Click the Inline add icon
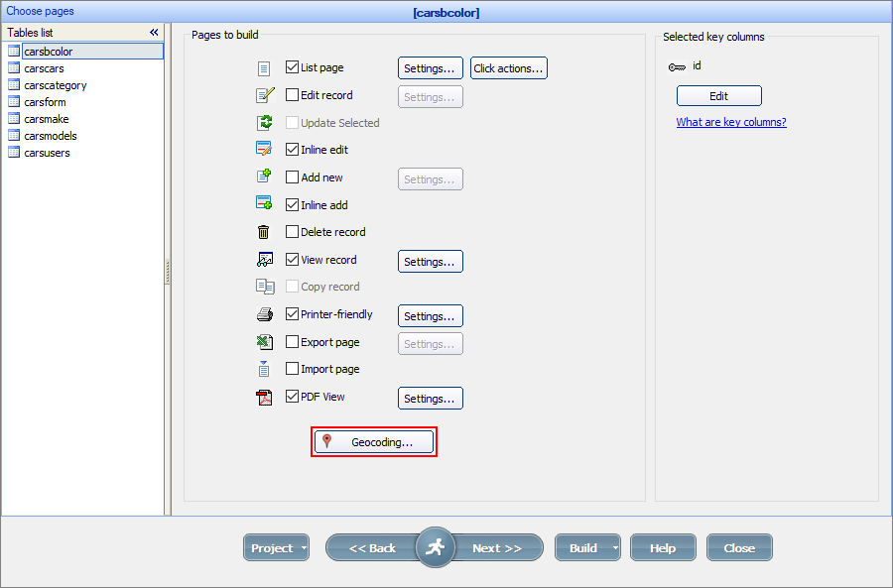 coord(264,204)
